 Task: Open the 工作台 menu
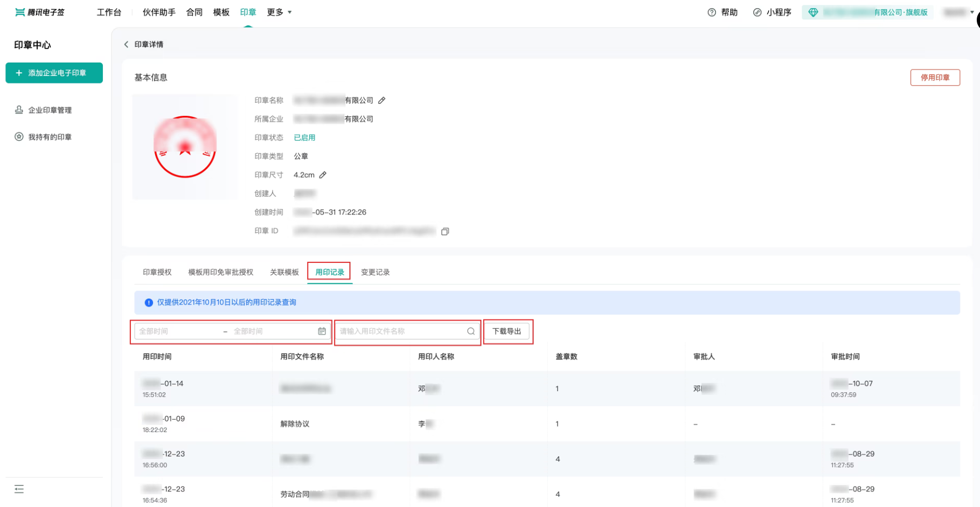click(109, 12)
